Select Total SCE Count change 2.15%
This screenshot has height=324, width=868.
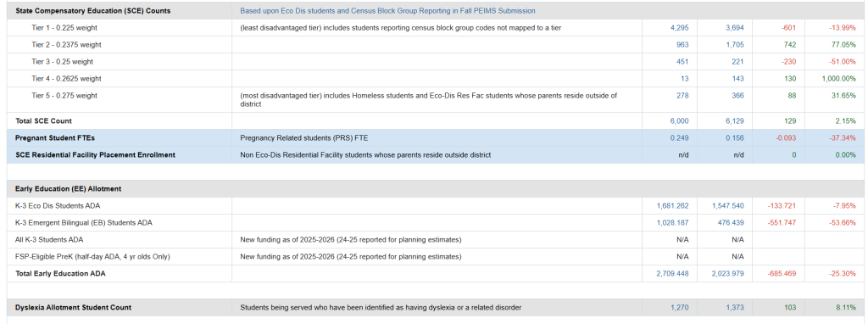click(x=845, y=120)
